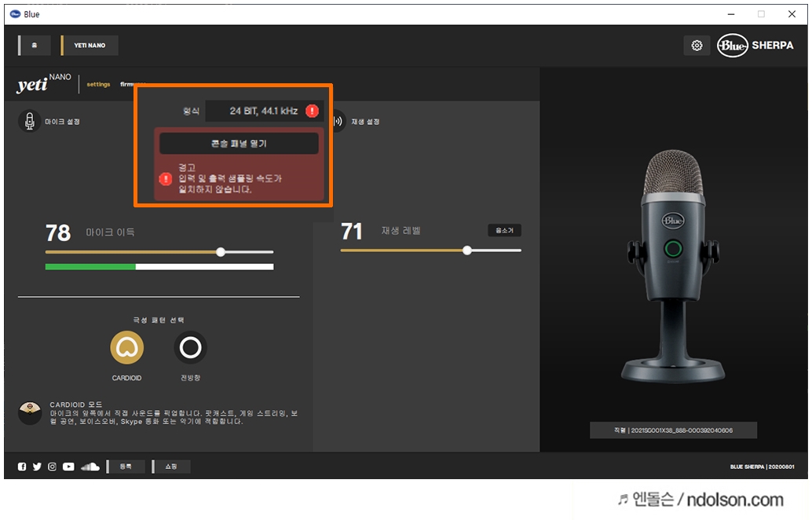
Task: Open the Twitter social link
Action: coord(37,467)
